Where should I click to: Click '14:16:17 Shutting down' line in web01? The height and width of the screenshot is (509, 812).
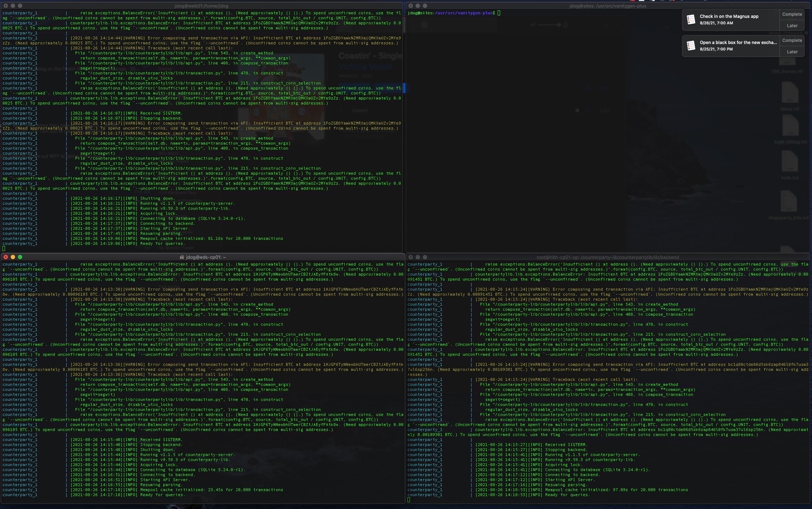point(123,198)
